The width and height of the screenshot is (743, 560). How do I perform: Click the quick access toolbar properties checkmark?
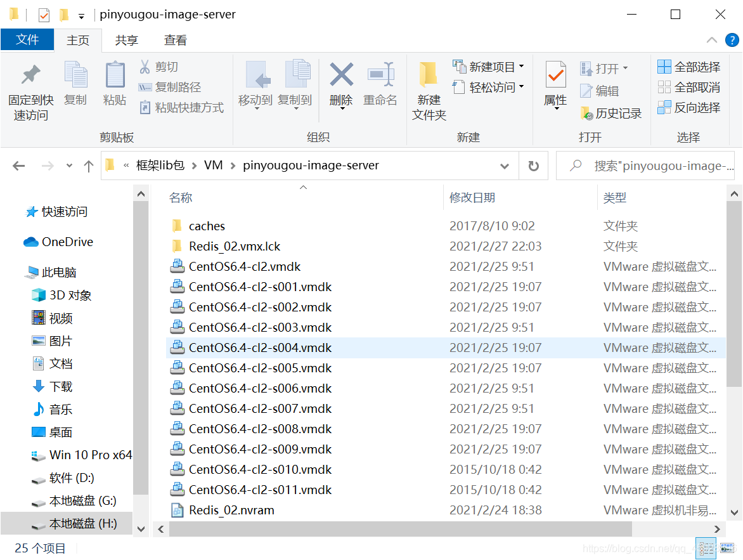click(44, 15)
